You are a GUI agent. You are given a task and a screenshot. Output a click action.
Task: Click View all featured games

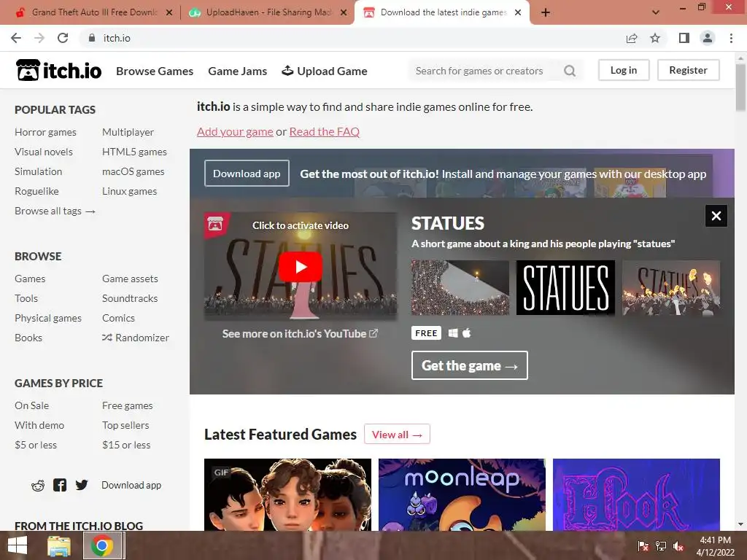click(397, 435)
